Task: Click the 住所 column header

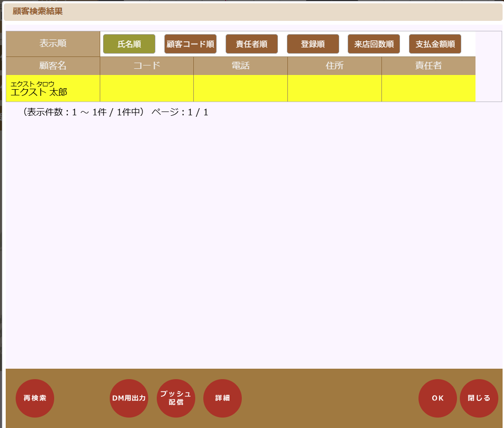Action: point(334,65)
